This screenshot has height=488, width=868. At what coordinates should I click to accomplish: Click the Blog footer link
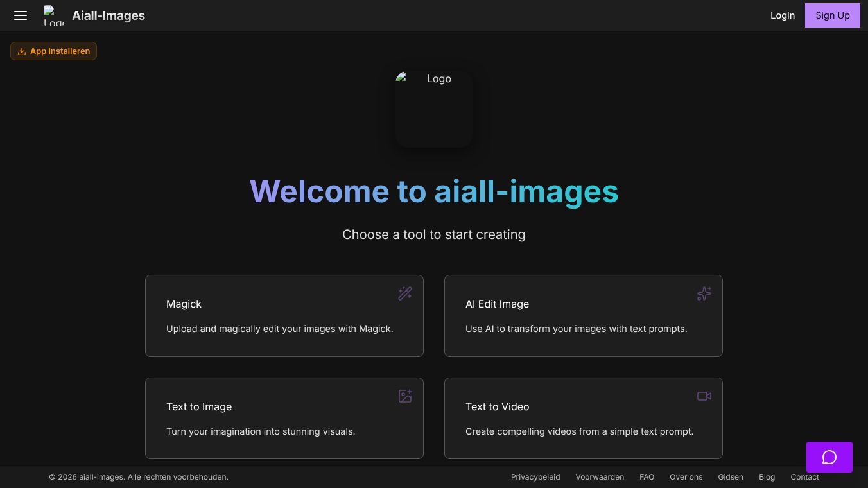coord(767,477)
